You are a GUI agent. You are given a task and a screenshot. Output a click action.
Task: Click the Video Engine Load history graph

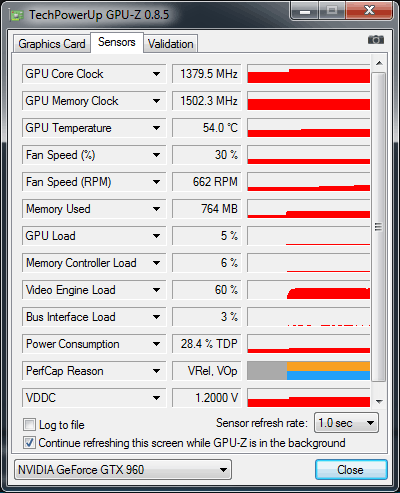point(309,290)
